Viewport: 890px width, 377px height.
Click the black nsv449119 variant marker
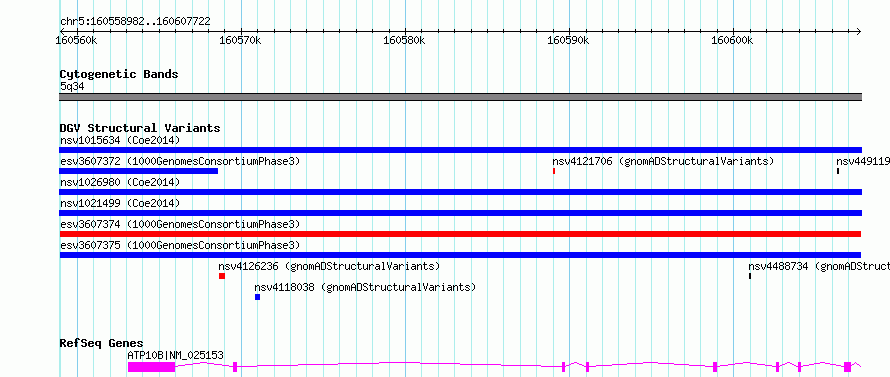(838, 171)
